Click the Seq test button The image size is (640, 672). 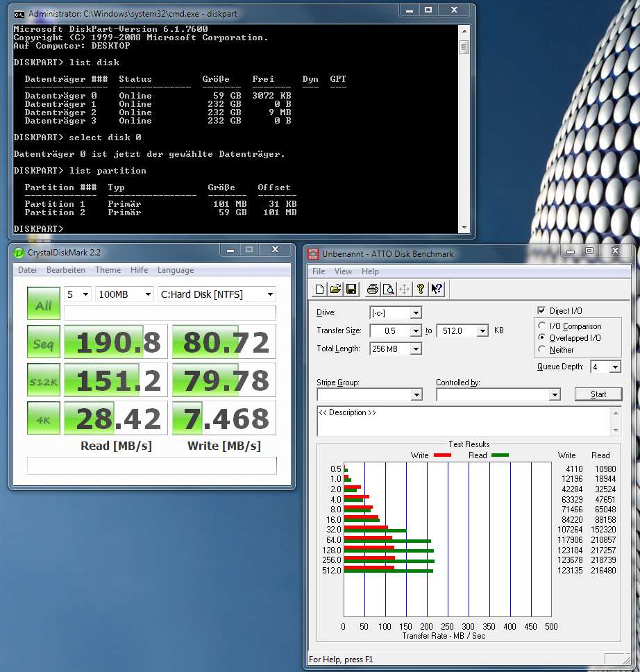pyautogui.click(x=44, y=342)
